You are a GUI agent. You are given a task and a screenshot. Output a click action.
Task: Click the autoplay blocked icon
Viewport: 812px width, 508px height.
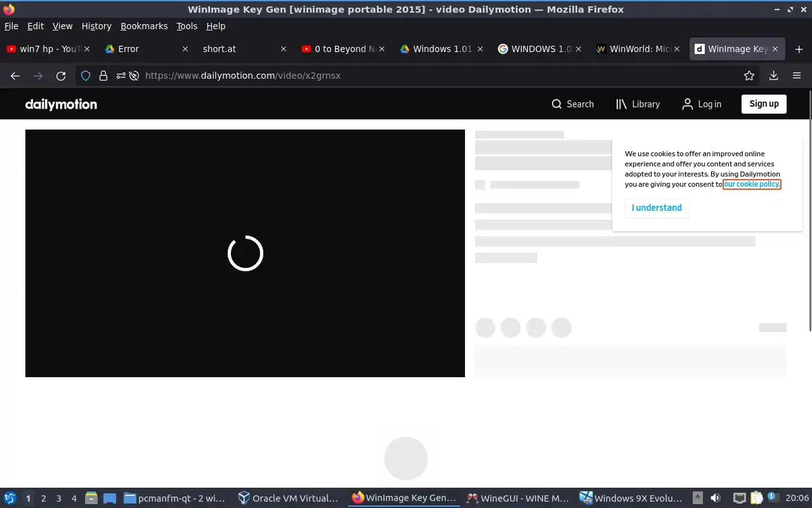pyautogui.click(x=134, y=76)
